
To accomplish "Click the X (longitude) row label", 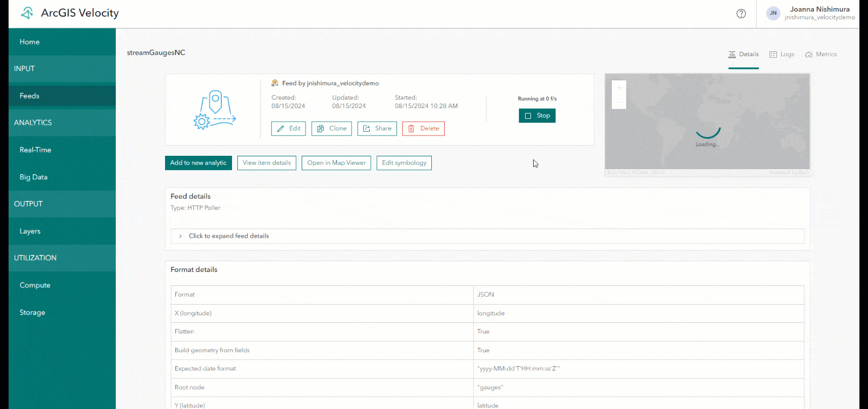I will pyautogui.click(x=193, y=313).
